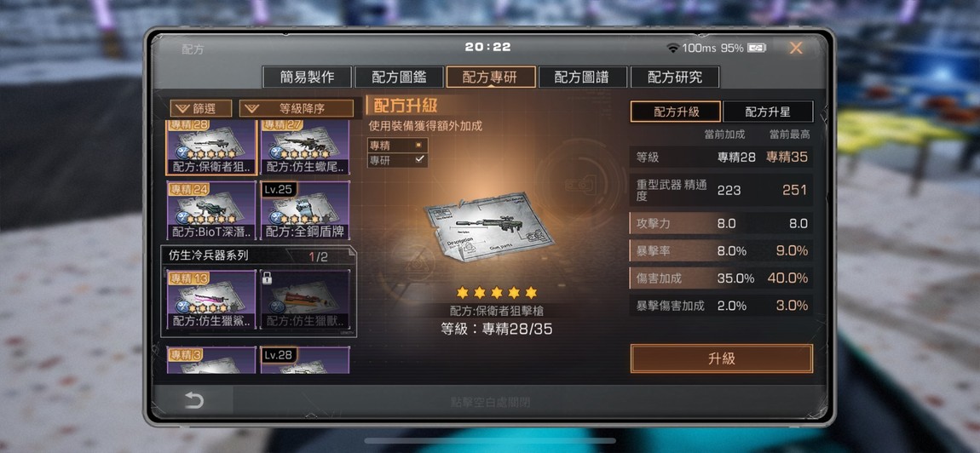Select the 配方:BioT深潛 recipe card
The image size is (980, 453).
tap(212, 210)
